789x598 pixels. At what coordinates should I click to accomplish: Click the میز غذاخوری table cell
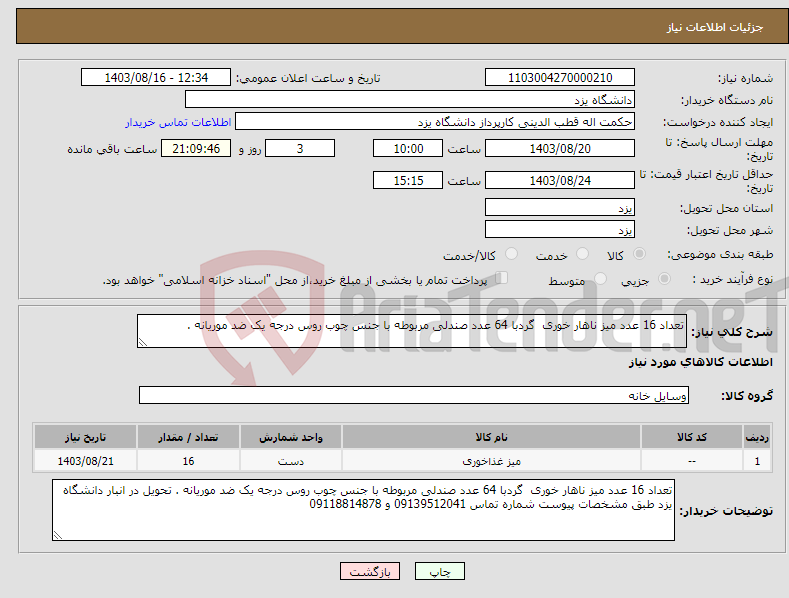491,461
